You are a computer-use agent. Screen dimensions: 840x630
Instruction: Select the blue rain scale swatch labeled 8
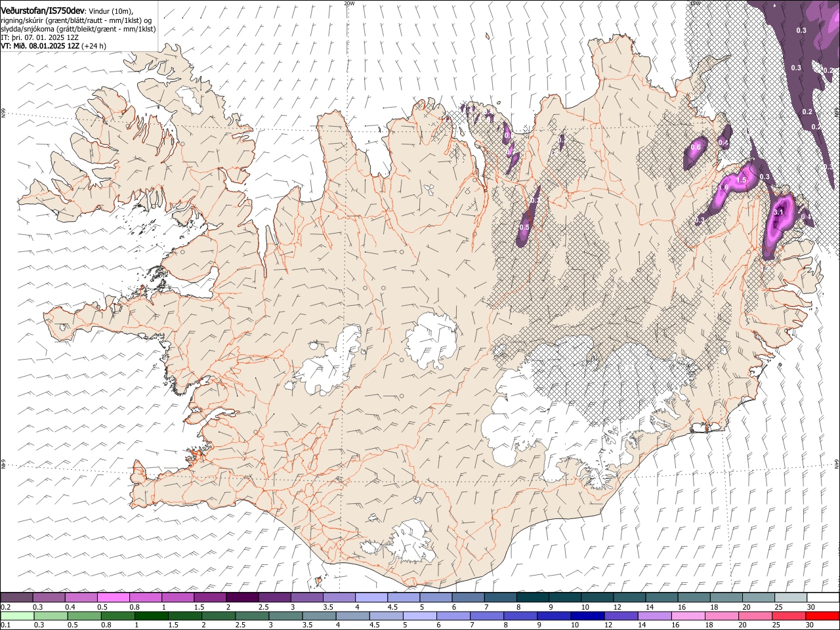pyautogui.click(x=520, y=616)
